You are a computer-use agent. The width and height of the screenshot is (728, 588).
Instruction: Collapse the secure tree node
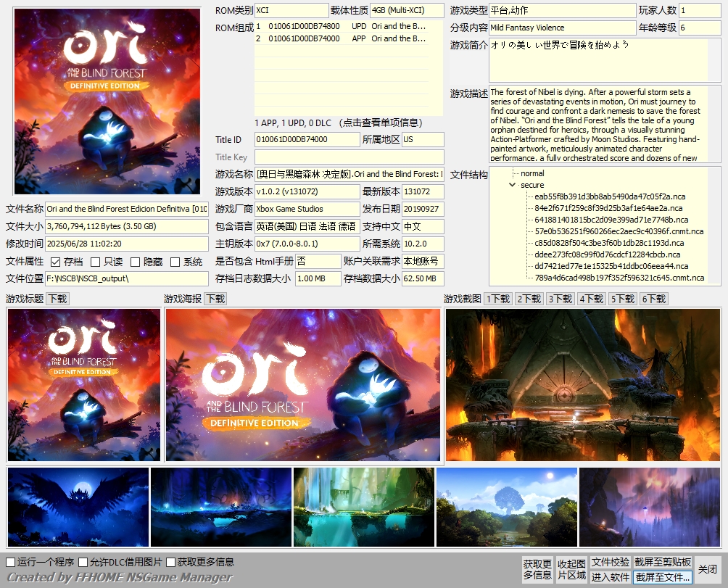pyautogui.click(x=512, y=185)
